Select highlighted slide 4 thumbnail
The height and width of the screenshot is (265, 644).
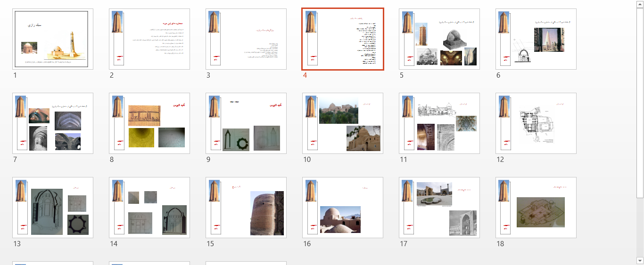click(343, 39)
